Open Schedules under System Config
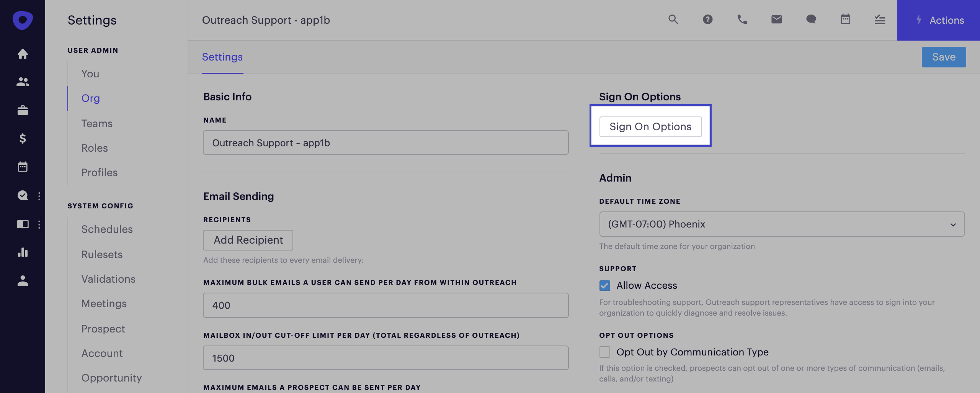 (107, 229)
